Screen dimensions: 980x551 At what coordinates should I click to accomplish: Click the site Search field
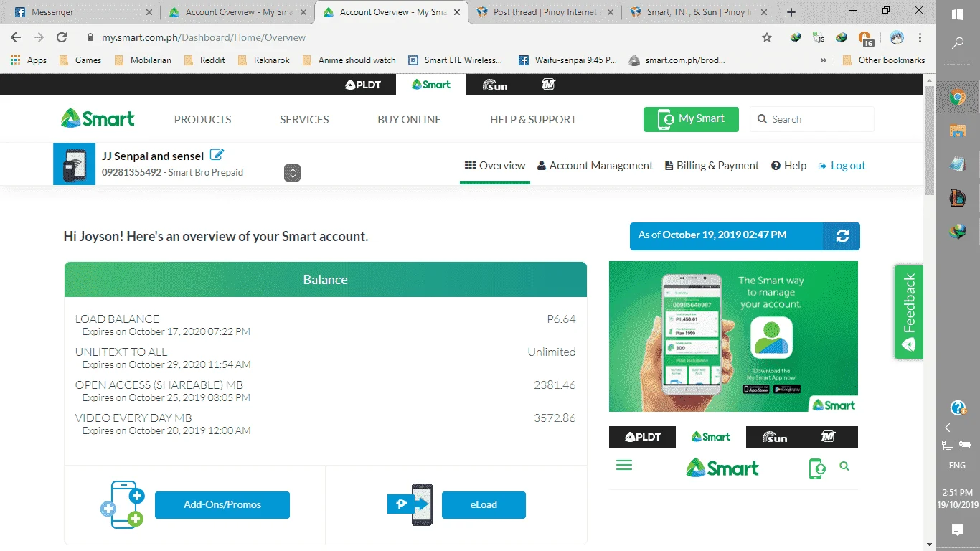[x=812, y=119]
